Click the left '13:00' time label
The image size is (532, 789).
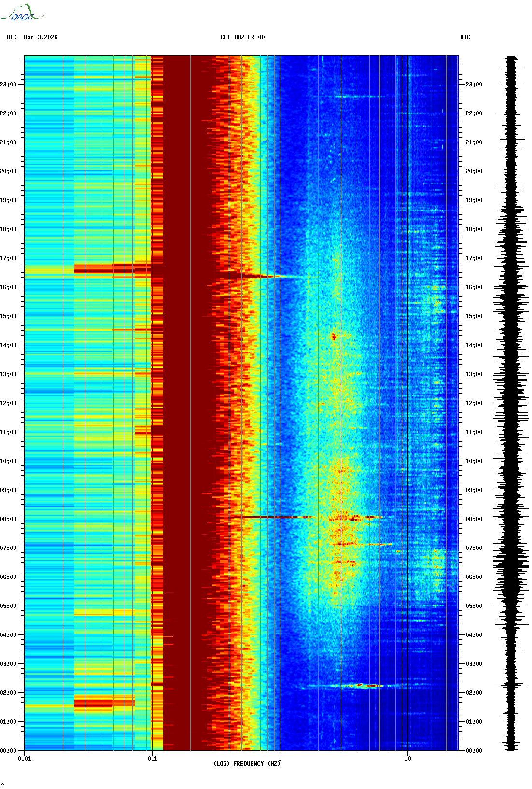8,374
